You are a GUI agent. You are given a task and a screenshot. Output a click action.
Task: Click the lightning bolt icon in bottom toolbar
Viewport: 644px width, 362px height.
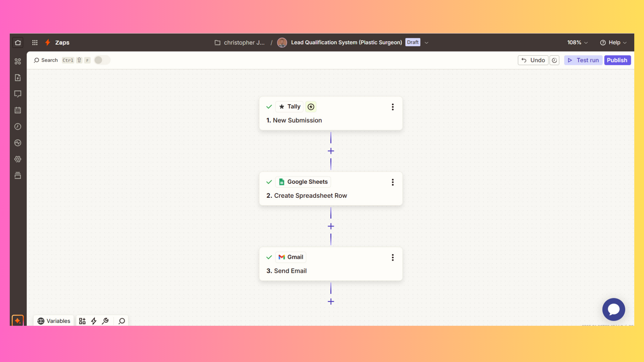click(94, 321)
